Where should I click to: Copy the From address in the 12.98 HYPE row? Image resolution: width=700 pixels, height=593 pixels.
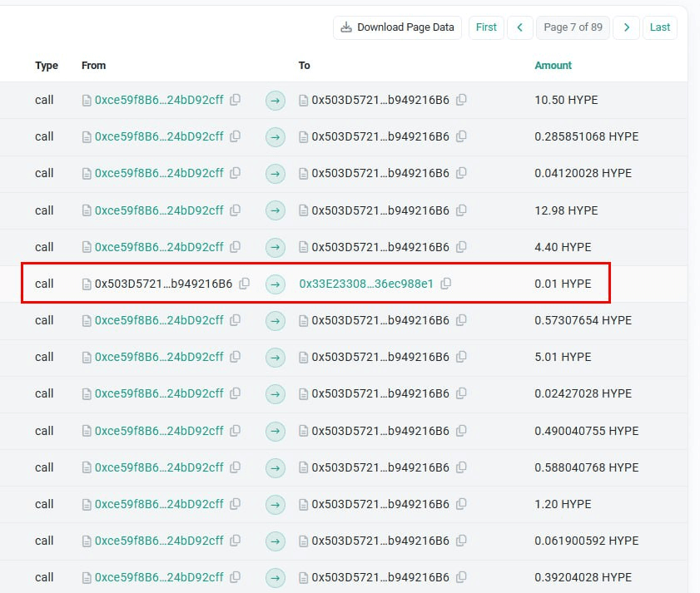point(236,210)
